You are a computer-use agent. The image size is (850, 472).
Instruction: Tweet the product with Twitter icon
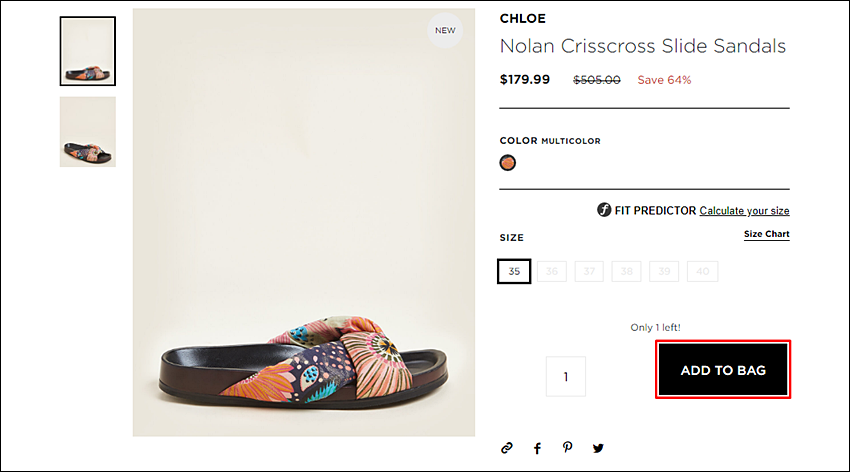(x=598, y=448)
